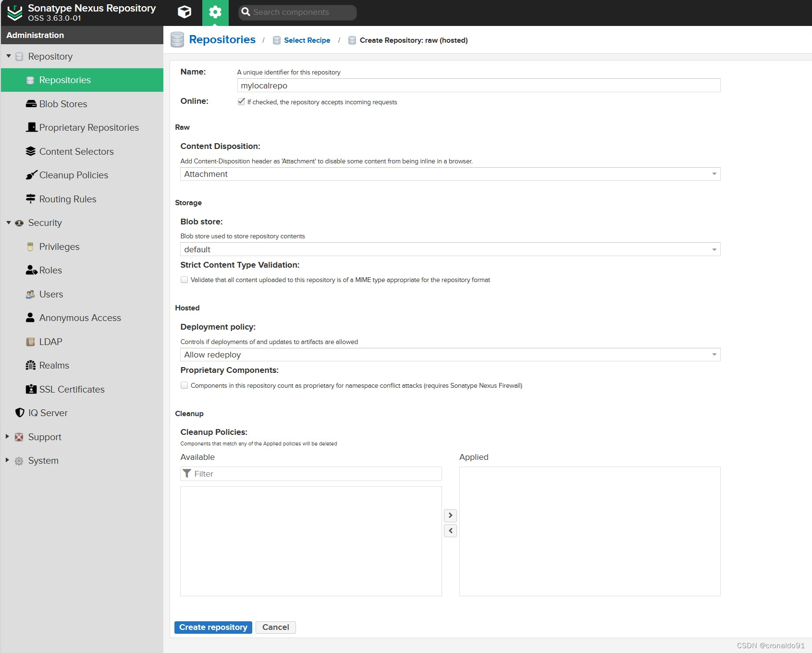Go to Repositories breadcrumb link
The width and height of the screenshot is (812, 653).
[222, 39]
